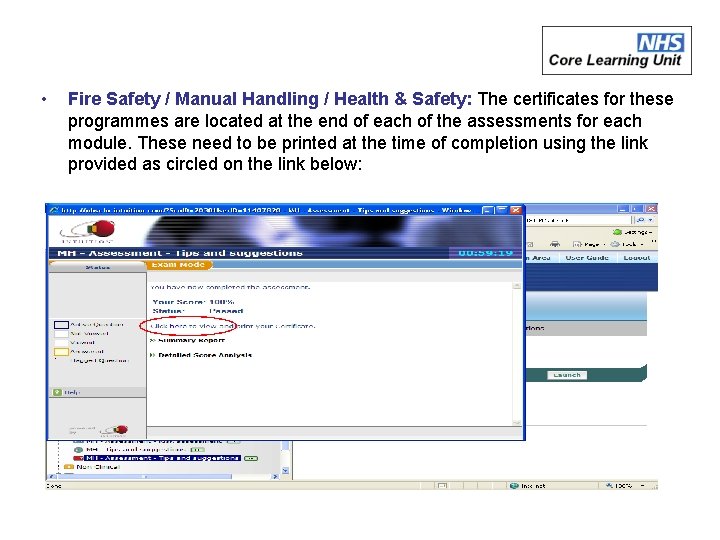
Task: Click the green Settings icon in browser
Action: click(x=618, y=232)
